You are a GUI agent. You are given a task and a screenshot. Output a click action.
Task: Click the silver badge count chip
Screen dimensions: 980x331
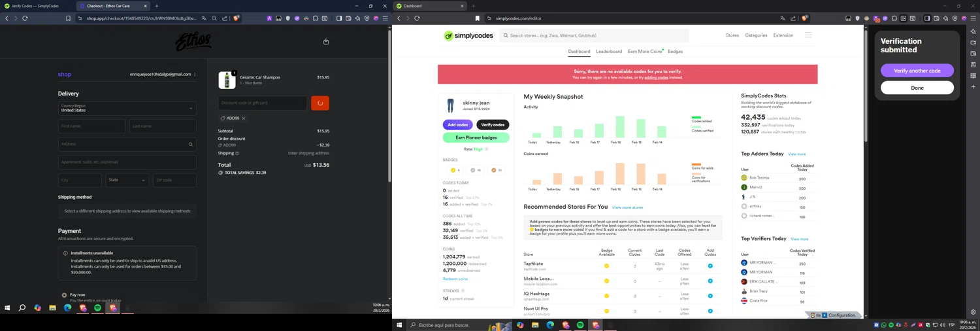pyautogui.click(x=476, y=171)
